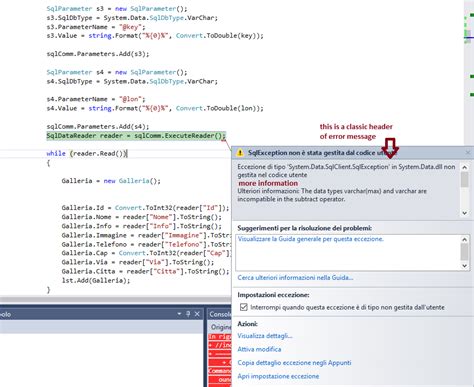474x387 pixels.
Task: Click the 'Azioni:' heading
Action: point(247,324)
